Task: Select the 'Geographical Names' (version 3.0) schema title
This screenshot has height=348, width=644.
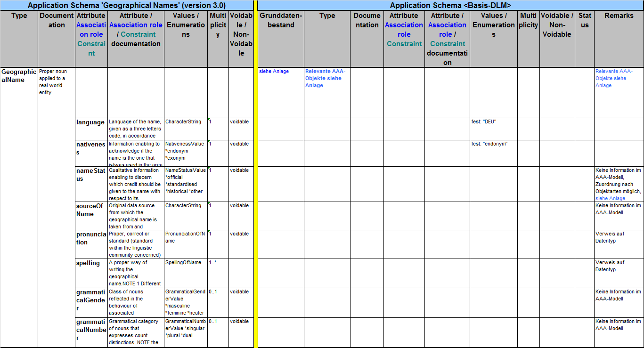Action: pyautogui.click(x=127, y=5)
